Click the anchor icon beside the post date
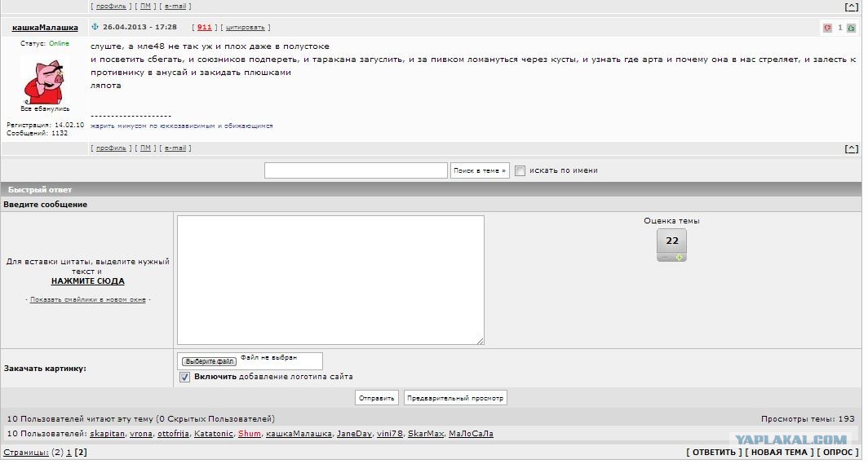Image resolution: width=868 pixels, height=464 pixels. click(x=95, y=27)
